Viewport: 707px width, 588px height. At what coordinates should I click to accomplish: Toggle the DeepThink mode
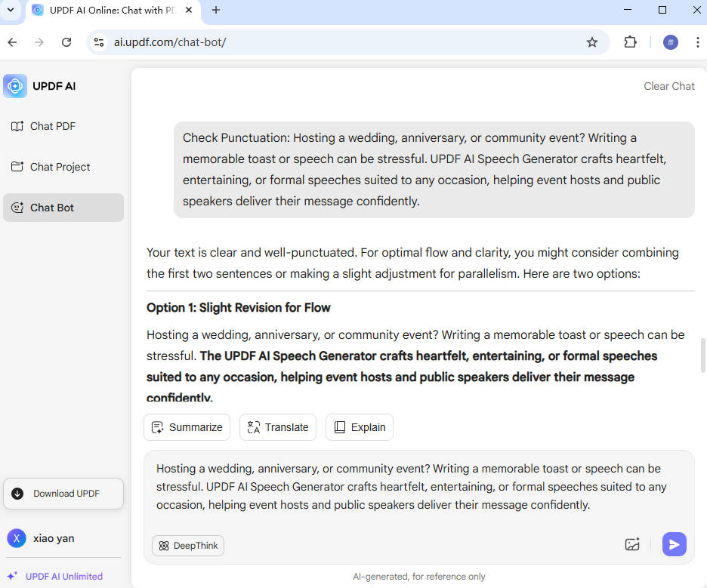[188, 546]
